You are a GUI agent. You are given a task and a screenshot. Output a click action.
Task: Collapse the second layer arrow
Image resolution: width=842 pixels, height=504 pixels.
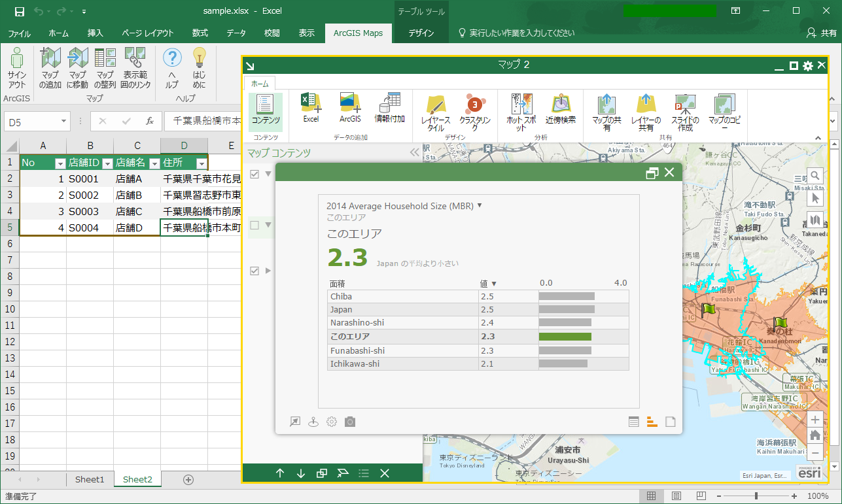tap(268, 225)
